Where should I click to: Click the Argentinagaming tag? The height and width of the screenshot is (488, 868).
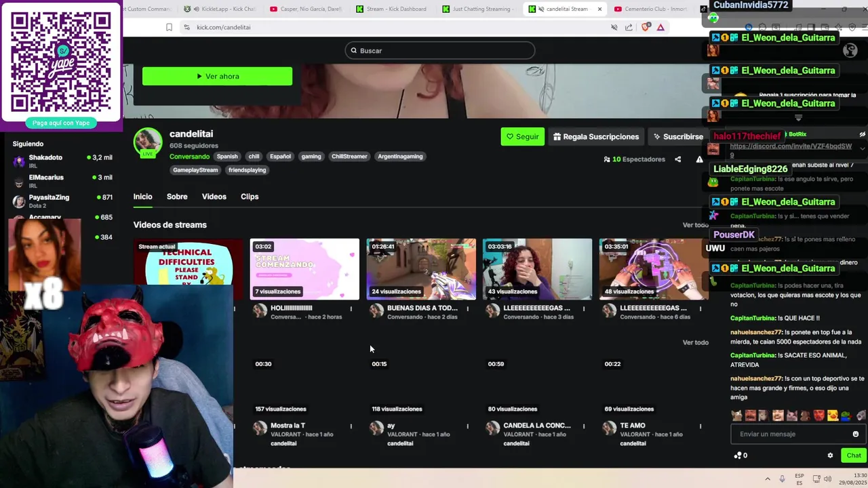tap(400, 157)
